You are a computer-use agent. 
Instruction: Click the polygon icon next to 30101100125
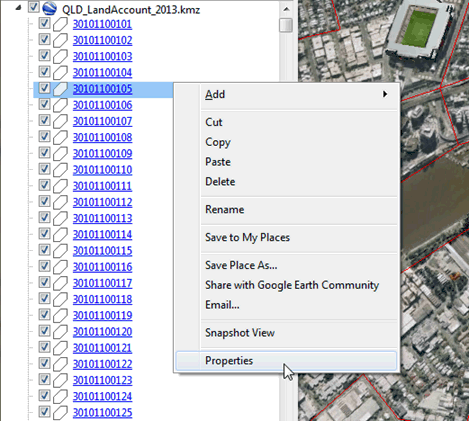pos(60,413)
